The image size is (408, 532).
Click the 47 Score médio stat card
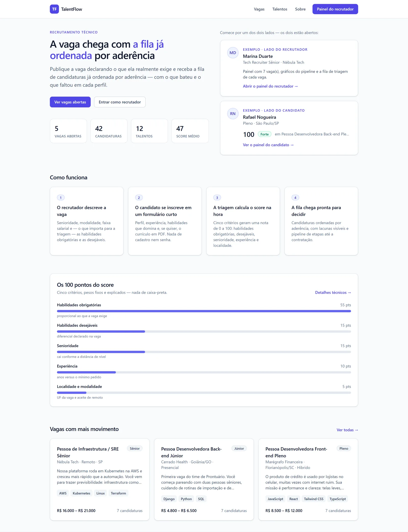[x=190, y=131]
